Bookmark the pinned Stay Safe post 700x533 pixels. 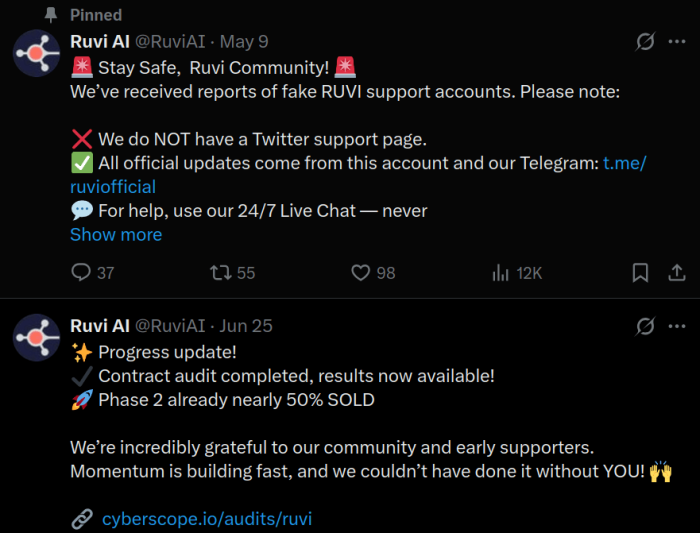[x=640, y=273]
